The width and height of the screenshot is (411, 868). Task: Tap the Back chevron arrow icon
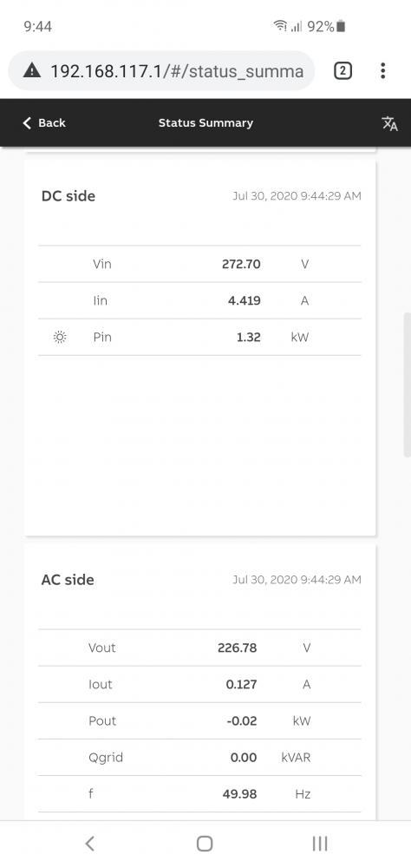[27, 123]
